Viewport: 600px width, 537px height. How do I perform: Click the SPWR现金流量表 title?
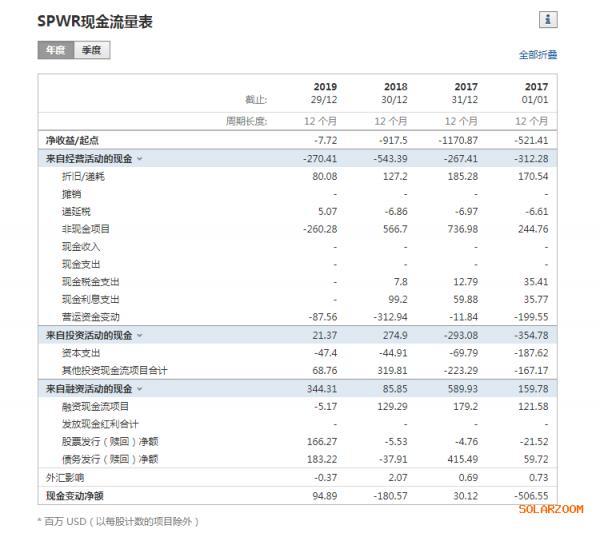pyautogui.click(x=95, y=21)
